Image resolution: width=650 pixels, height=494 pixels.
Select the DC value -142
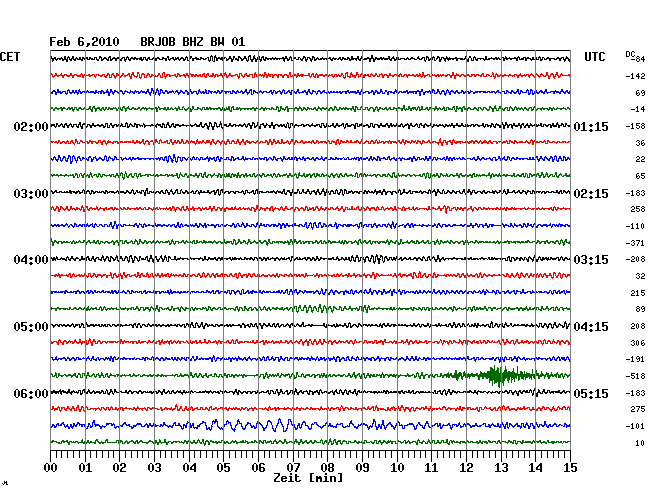point(635,76)
